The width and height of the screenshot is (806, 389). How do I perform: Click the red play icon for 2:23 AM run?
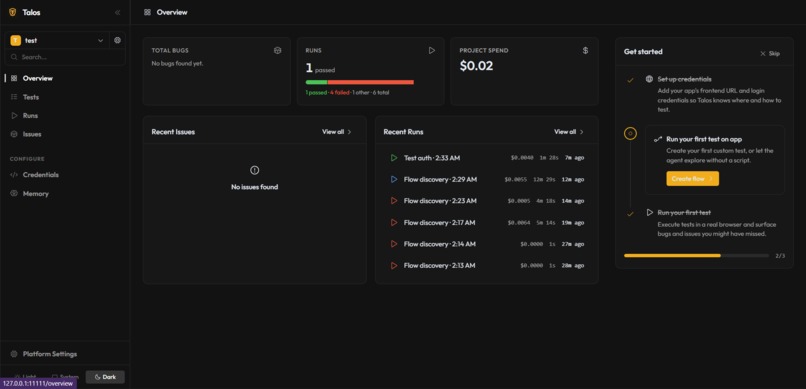(394, 201)
